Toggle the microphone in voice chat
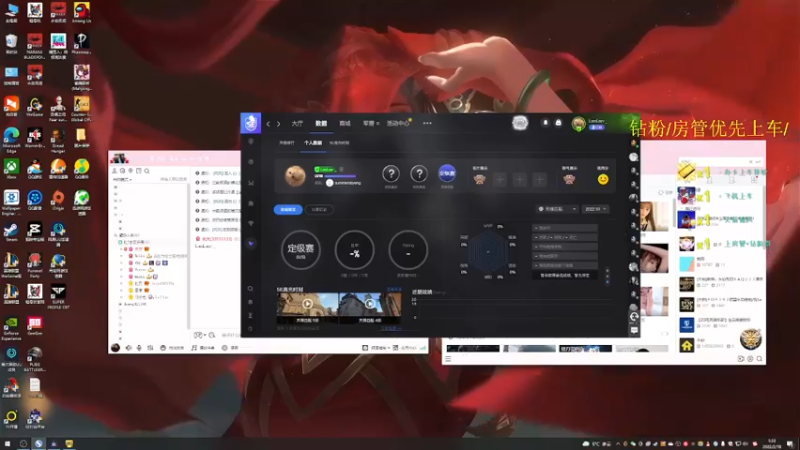800x450 pixels. coord(139,348)
